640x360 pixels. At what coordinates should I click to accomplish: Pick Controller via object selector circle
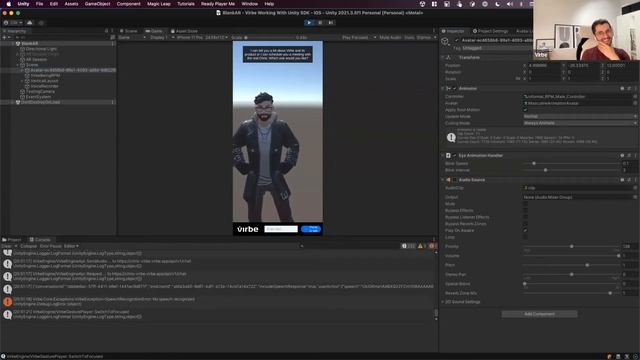(x=635, y=97)
